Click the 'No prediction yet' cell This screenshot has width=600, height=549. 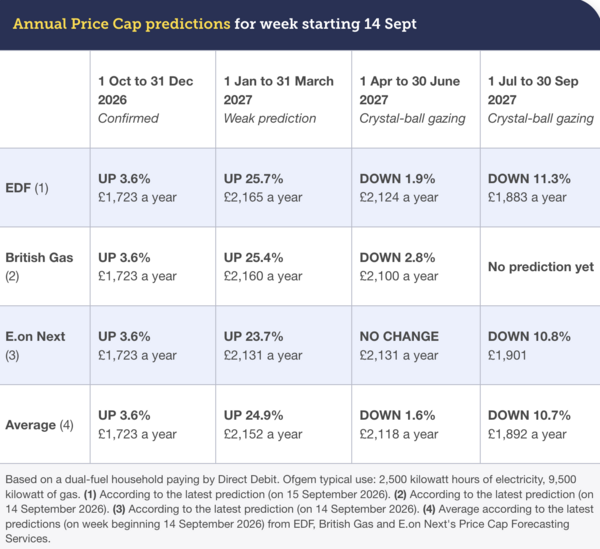point(540,267)
